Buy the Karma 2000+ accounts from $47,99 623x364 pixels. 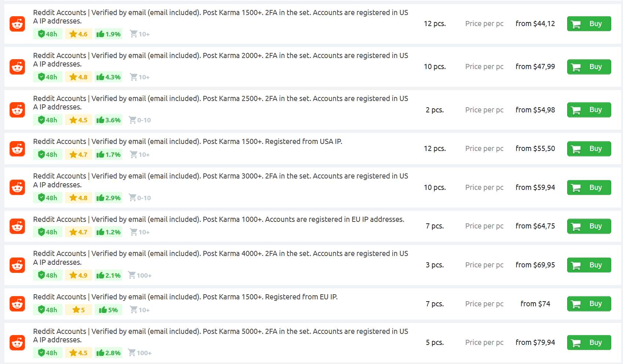coord(589,67)
